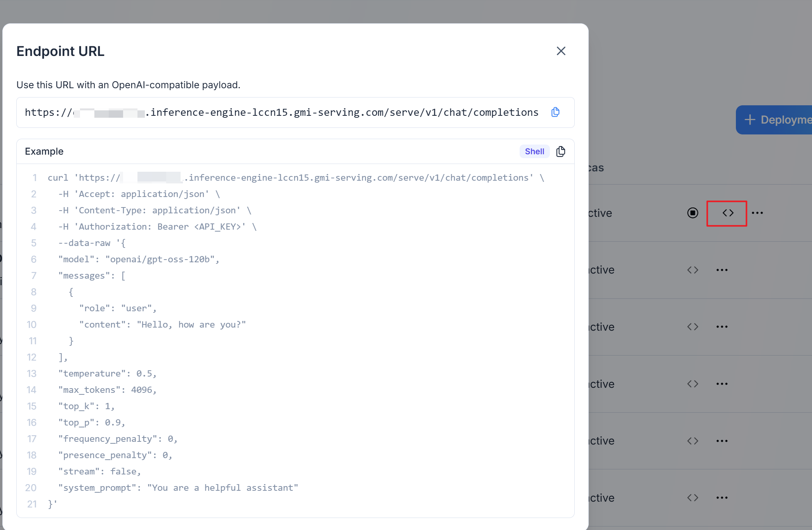Click code icon in second deployment row

692,270
